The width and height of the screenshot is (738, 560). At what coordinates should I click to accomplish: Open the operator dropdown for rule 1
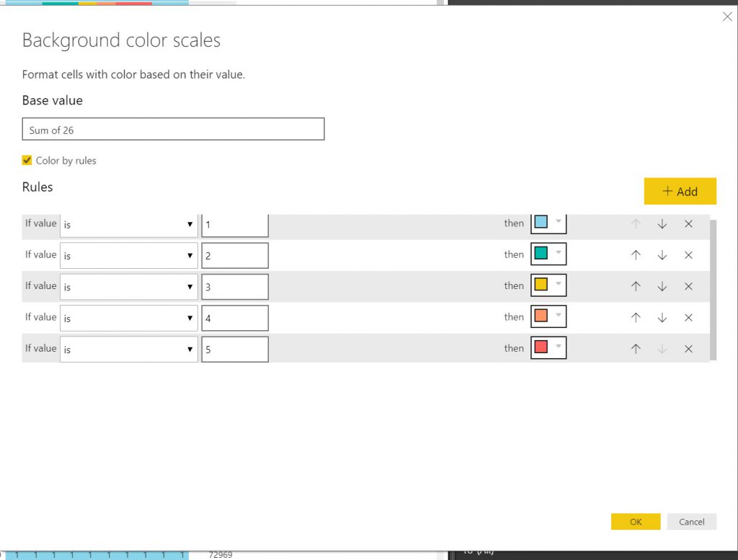tap(128, 225)
